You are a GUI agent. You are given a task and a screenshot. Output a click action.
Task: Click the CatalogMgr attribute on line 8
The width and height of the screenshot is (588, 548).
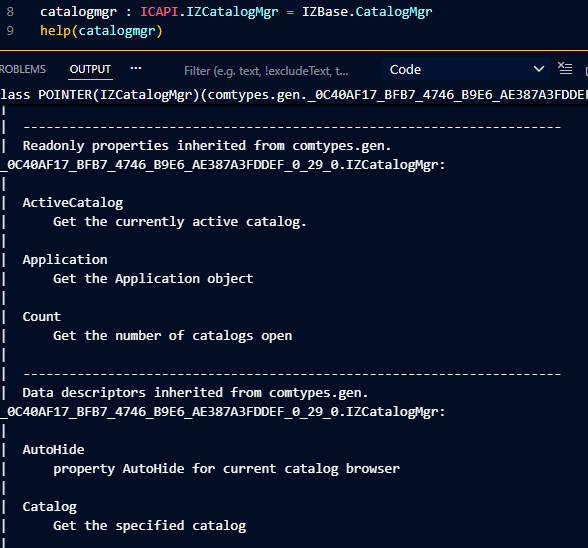[x=394, y=12]
